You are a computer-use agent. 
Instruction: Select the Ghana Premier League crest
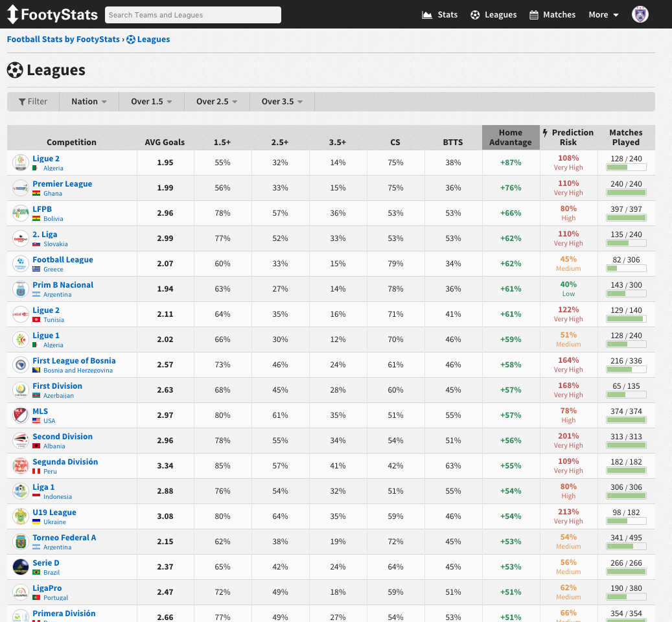(x=20, y=187)
